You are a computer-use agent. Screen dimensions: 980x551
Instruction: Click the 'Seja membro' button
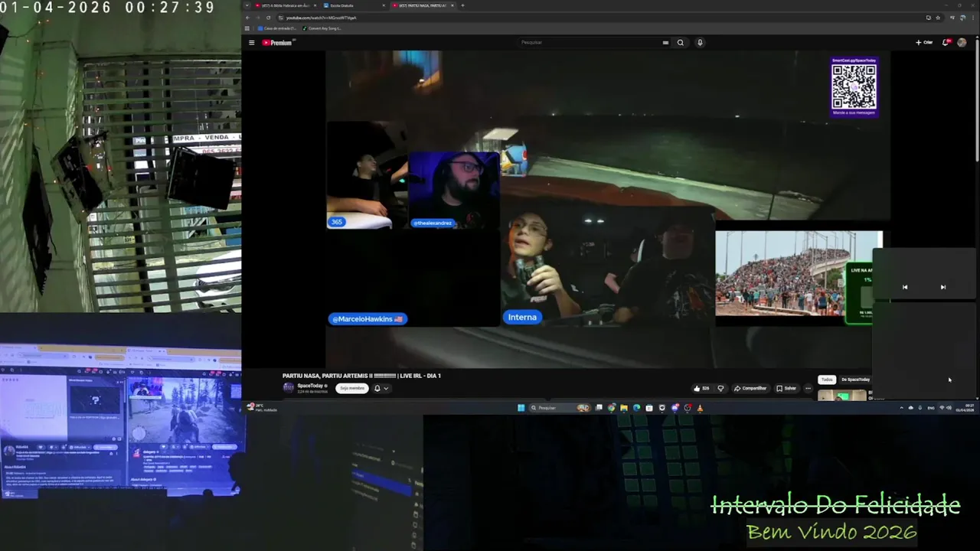352,388
